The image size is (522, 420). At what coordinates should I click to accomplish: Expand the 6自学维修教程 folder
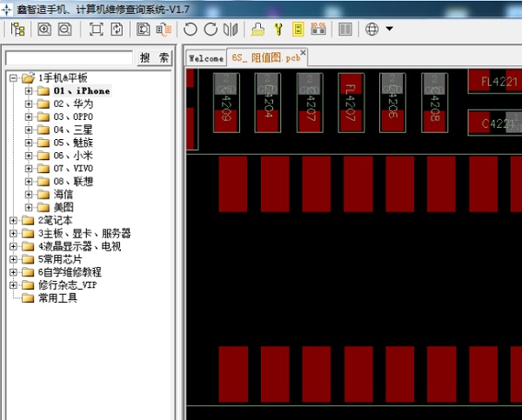tap(13, 272)
